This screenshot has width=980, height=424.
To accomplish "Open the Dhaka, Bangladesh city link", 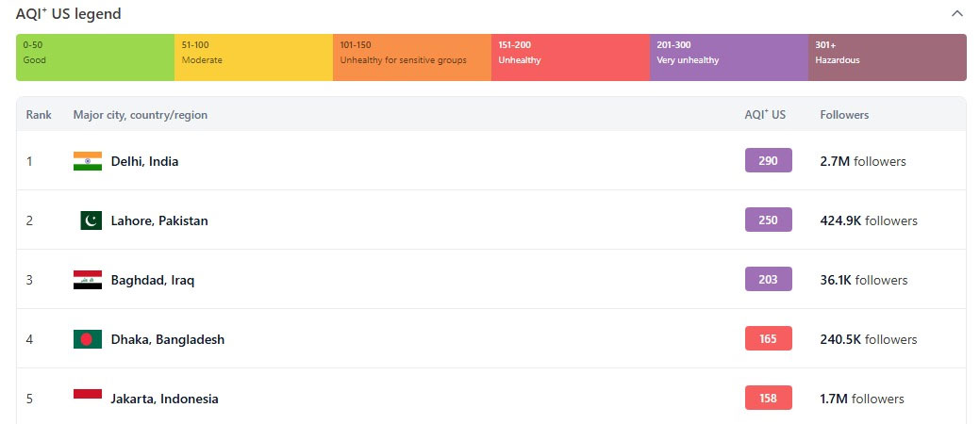I will point(168,339).
